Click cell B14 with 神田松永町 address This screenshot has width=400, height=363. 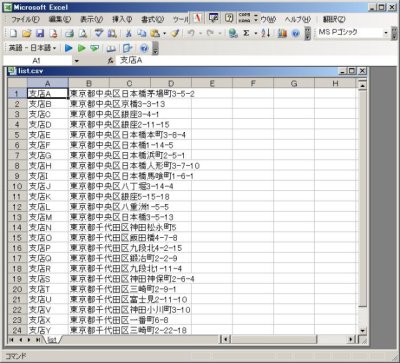click(89, 228)
